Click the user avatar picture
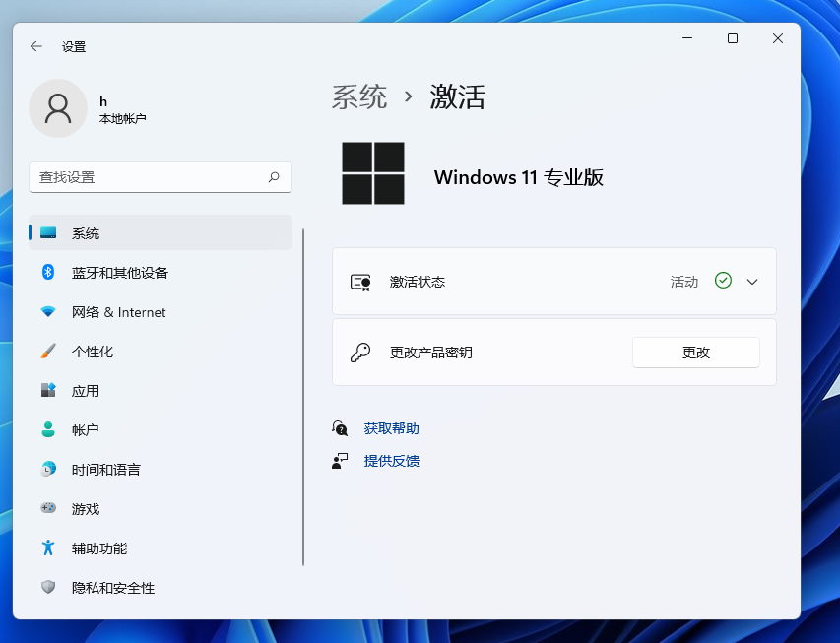The width and height of the screenshot is (840, 643). click(58, 108)
